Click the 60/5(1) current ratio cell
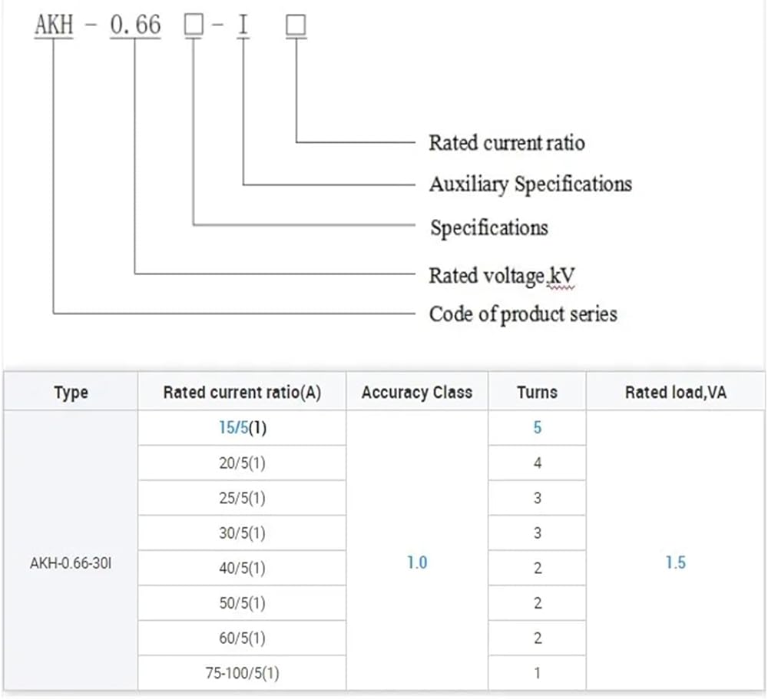768x700 pixels. 242,639
